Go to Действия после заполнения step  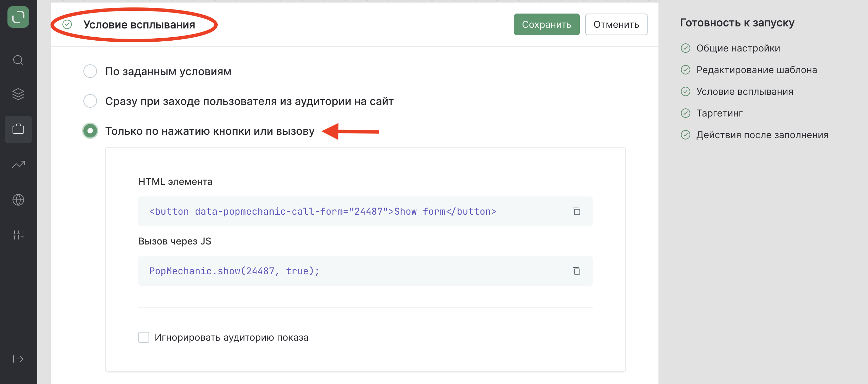[x=762, y=135]
